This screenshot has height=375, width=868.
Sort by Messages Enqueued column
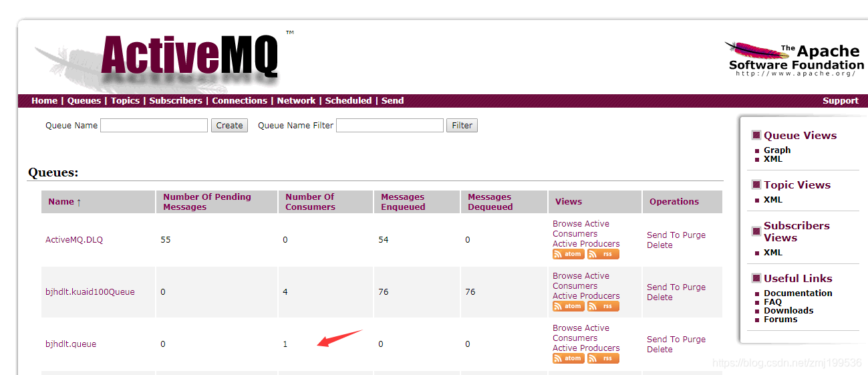(403, 202)
